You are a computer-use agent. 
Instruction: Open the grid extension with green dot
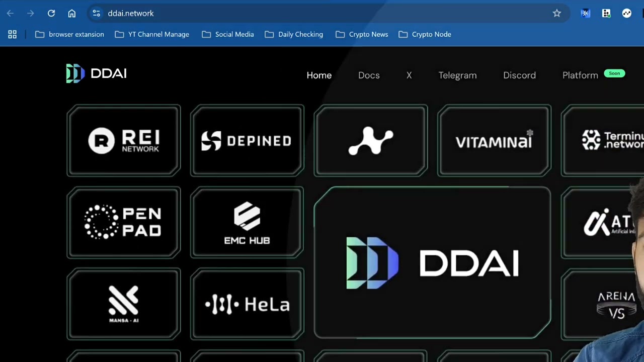606,14
